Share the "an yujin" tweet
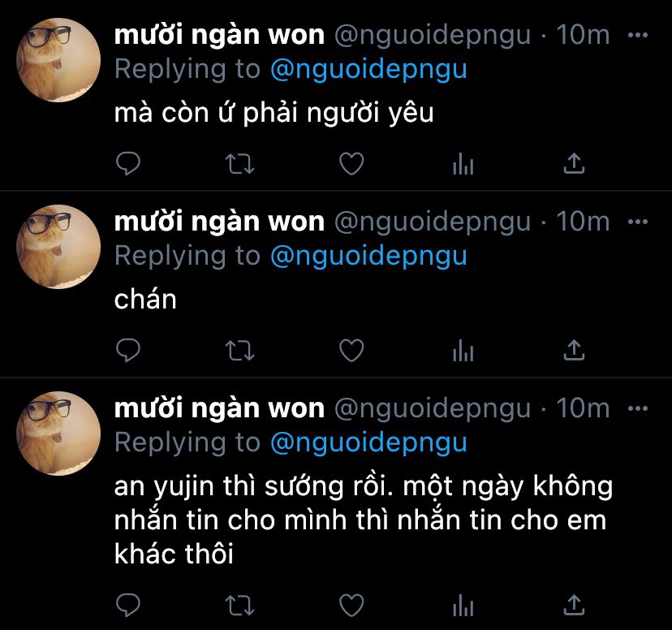Image resolution: width=672 pixels, height=630 pixels. click(574, 605)
